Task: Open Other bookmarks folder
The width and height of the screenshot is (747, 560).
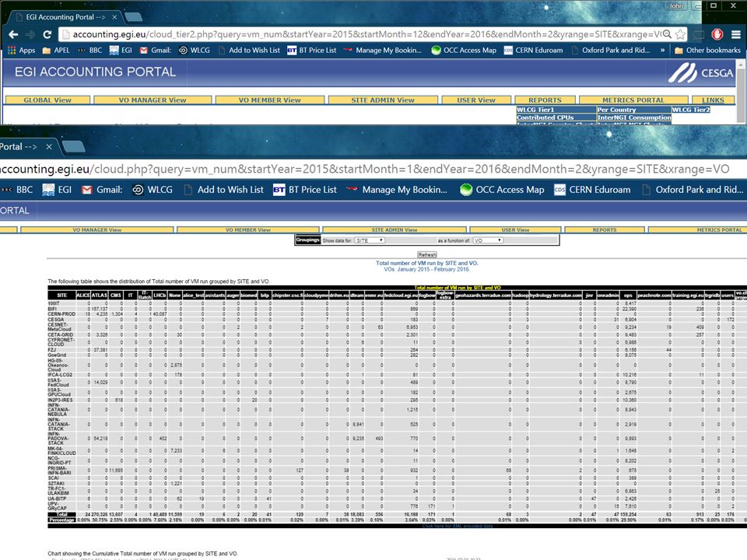Action: [x=707, y=50]
